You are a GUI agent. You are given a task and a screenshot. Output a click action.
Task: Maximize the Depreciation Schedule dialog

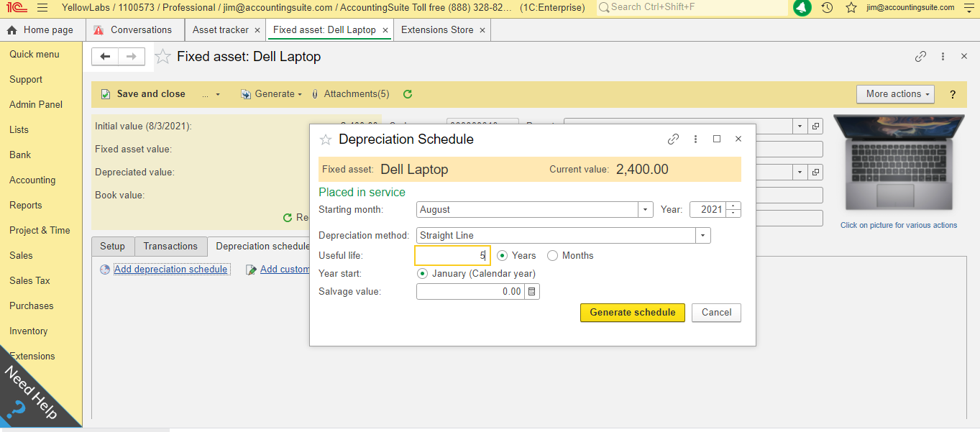[x=717, y=139]
